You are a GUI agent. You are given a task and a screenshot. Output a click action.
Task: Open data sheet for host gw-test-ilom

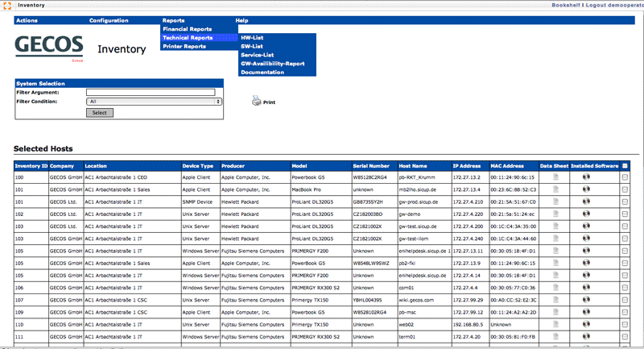555,239
